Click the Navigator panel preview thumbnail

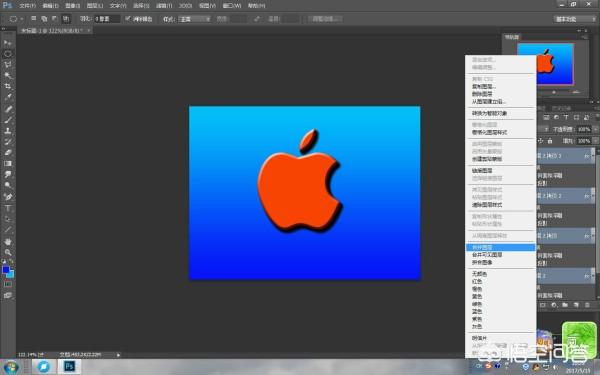pyautogui.click(x=545, y=64)
